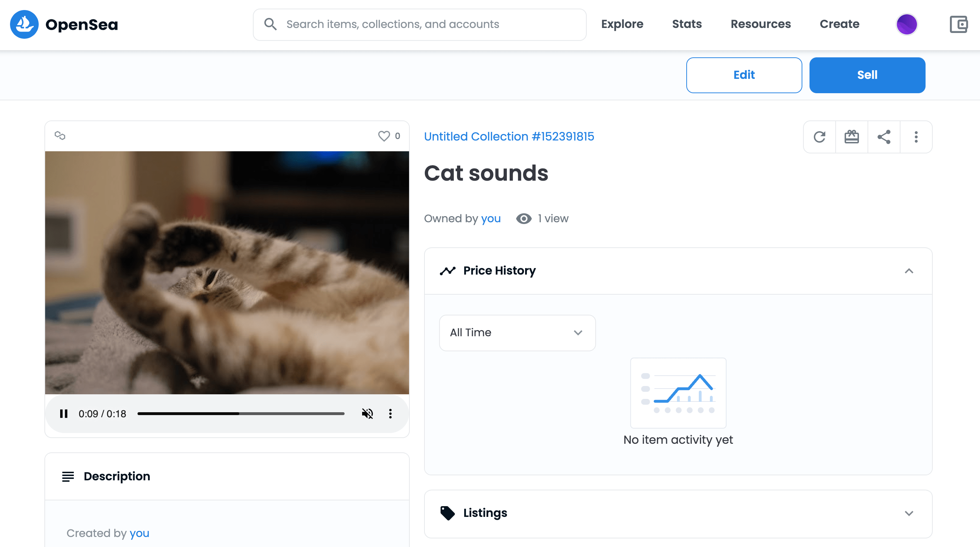Click the '1 view' text
Image resolution: width=980 pixels, height=547 pixels.
coord(553,219)
